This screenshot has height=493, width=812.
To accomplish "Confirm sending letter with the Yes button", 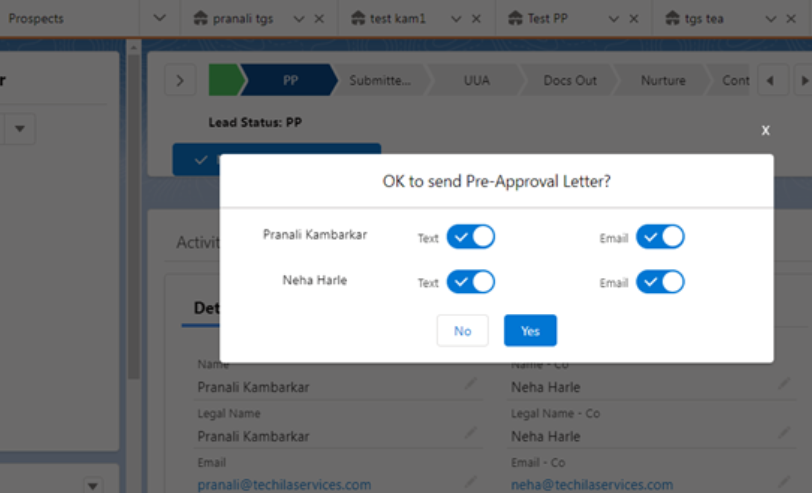I will [530, 330].
